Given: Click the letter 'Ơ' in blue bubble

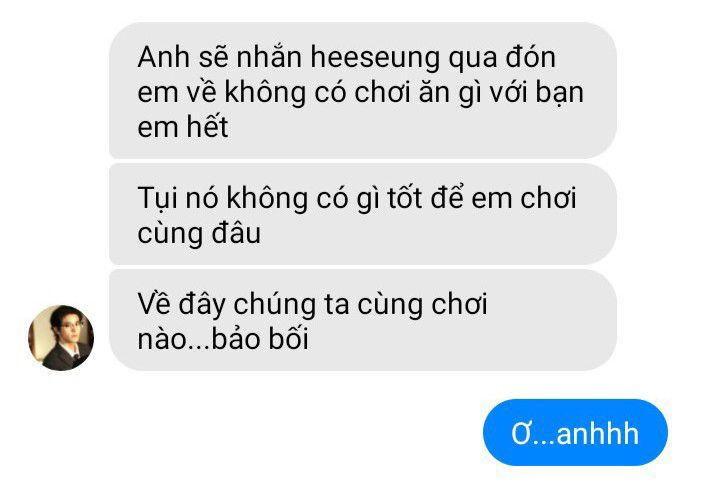Looking at the screenshot, I should (x=522, y=433).
